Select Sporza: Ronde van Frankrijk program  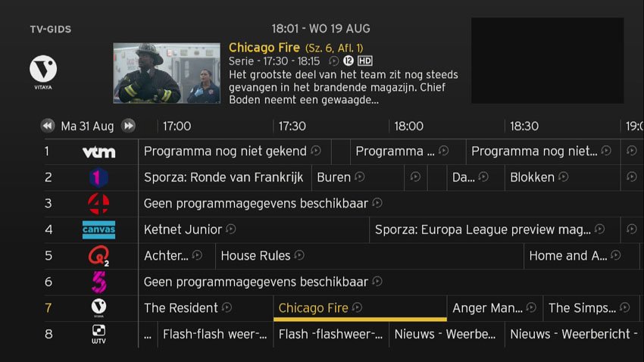tap(225, 177)
